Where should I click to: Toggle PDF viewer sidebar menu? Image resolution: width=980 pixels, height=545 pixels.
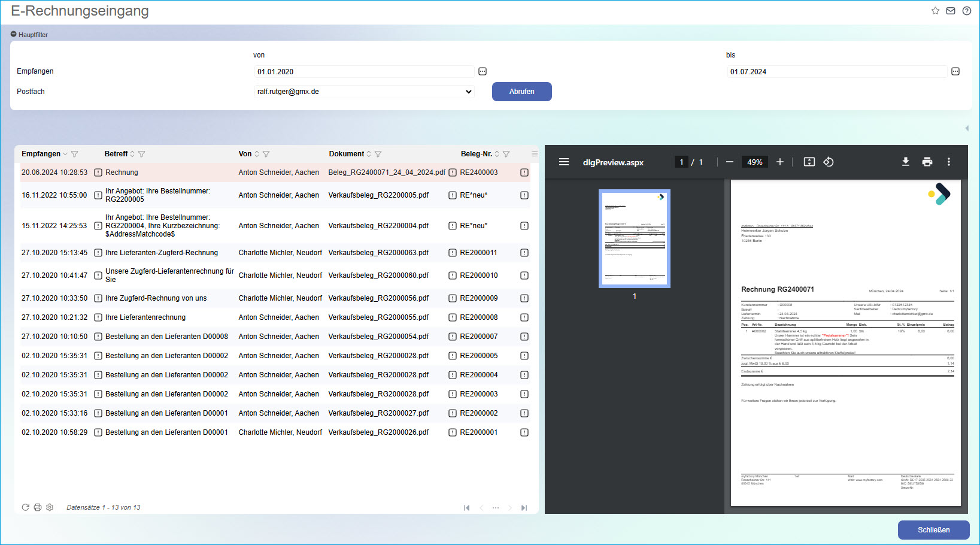point(564,162)
